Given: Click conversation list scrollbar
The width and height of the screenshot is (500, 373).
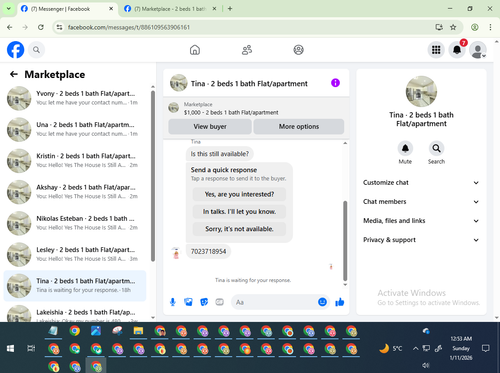Looking at the screenshot, I should tap(153, 176).
